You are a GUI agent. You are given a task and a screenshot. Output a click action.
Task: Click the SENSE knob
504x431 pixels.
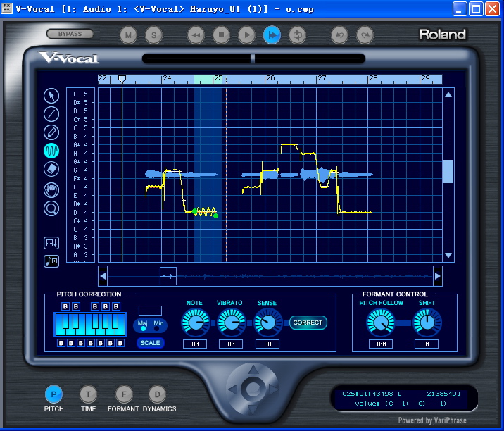(267, 323)
